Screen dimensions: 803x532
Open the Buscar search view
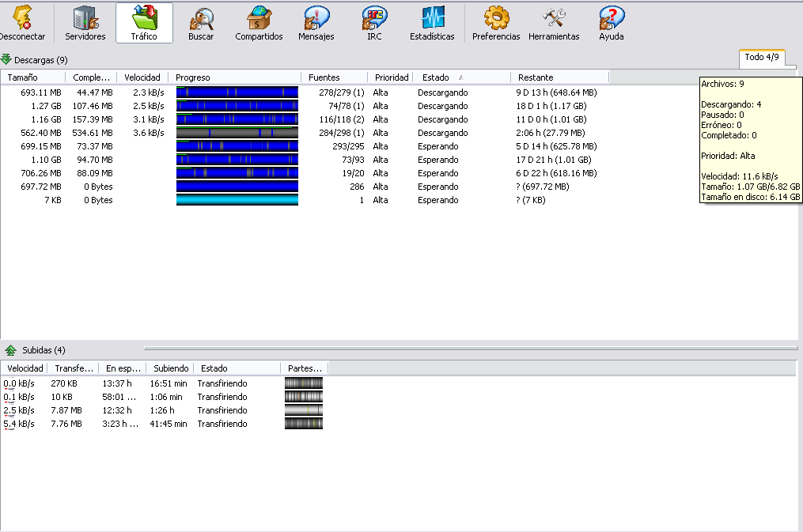click(201, 23)
